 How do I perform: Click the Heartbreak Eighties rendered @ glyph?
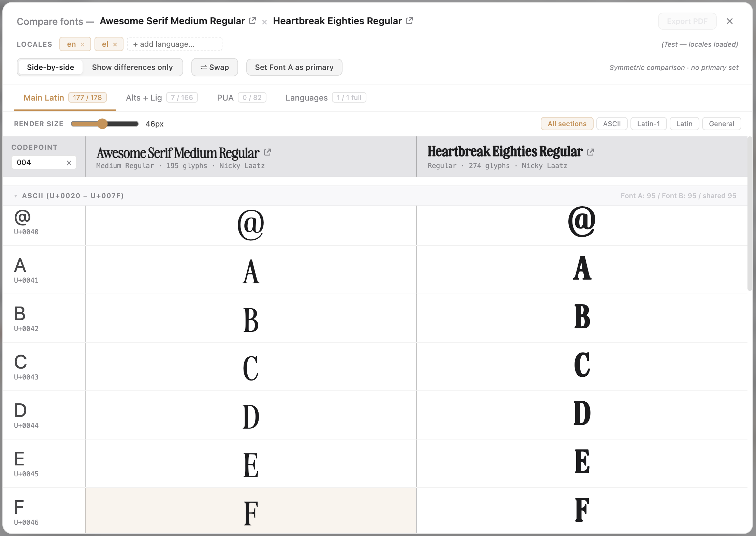582,222
